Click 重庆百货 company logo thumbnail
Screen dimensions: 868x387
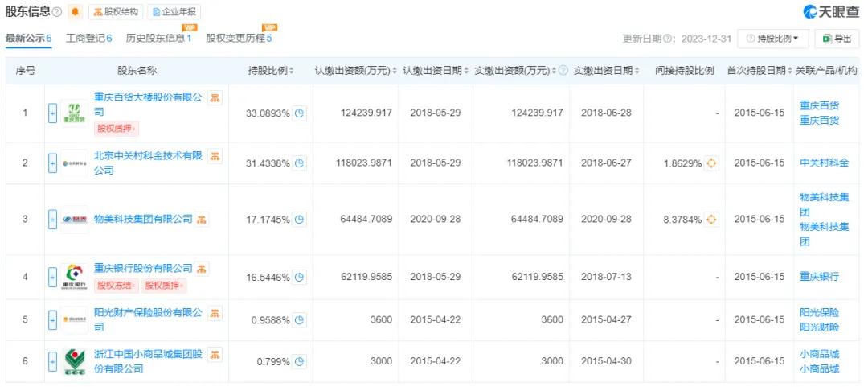tap(74, 113)
